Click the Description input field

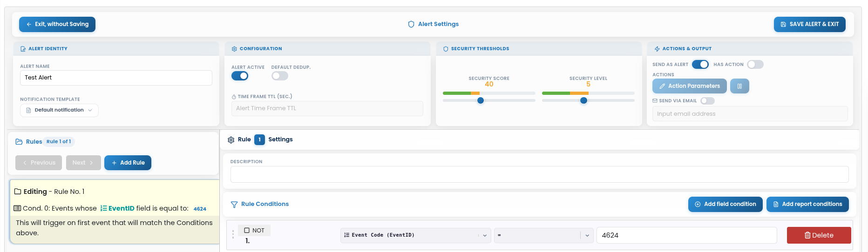539,174
